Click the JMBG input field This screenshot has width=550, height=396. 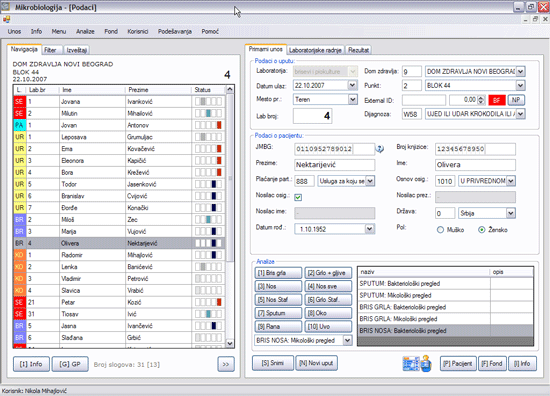tap(334, 149)
